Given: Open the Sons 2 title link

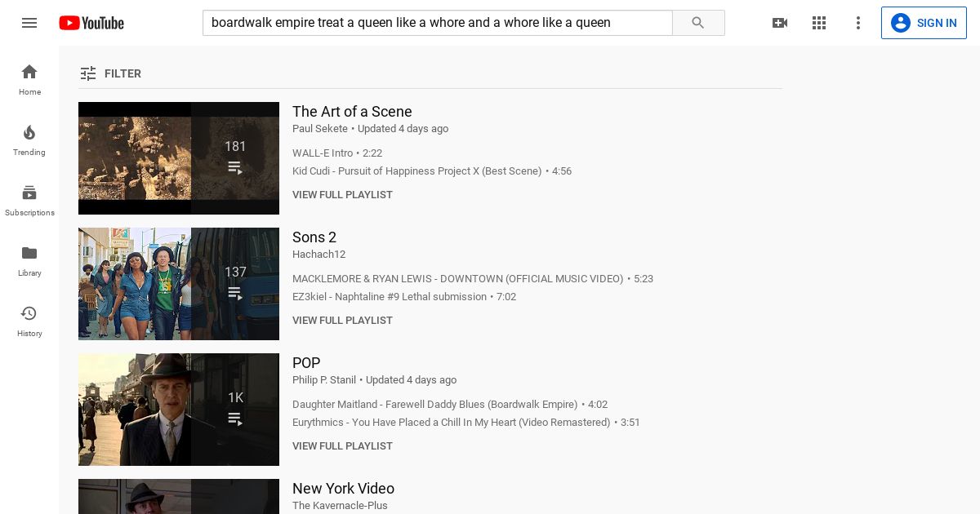Looking at the screenshot, I should 314,237.
